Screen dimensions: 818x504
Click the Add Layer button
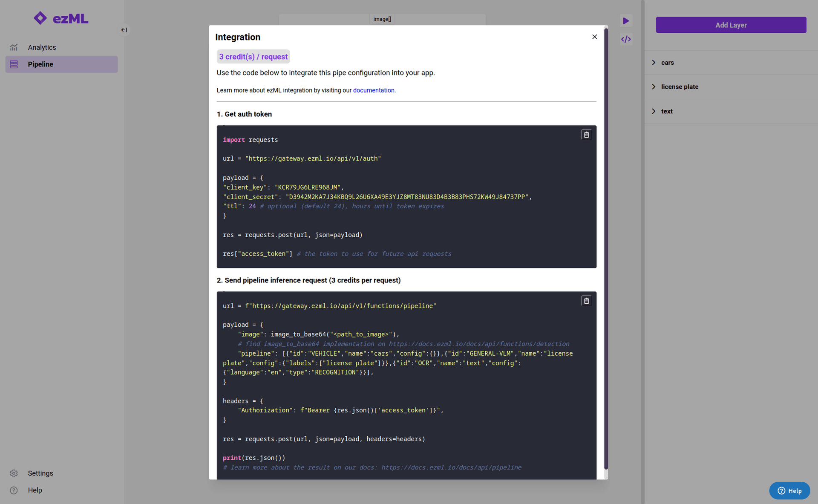tap(731, 25)
